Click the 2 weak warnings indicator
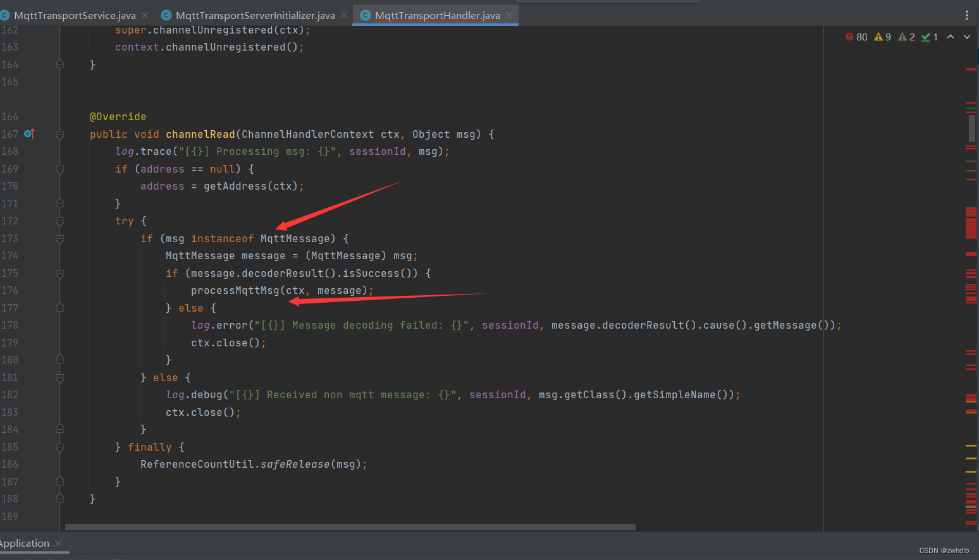 907,37
